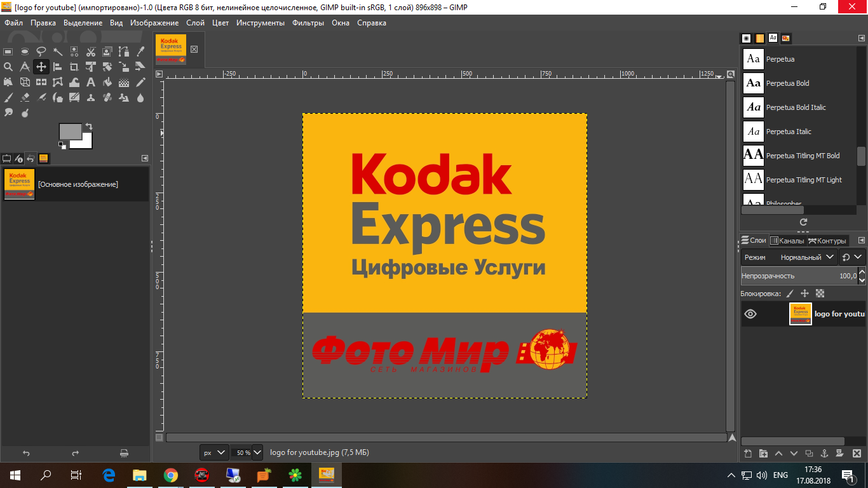The image size is (868, 488).
Task: Select the Gradient tool
Action: [x=124, y=82]
